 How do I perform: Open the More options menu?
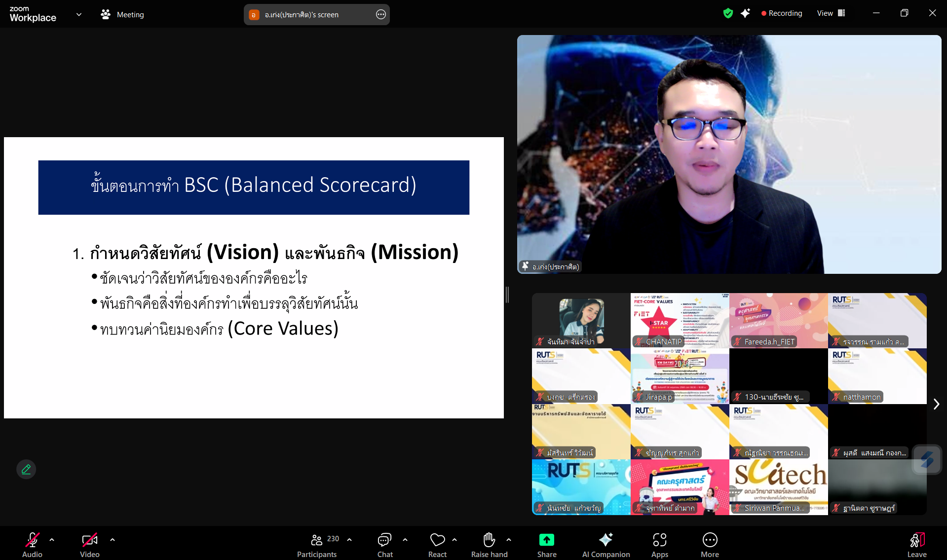click(710, 540)
